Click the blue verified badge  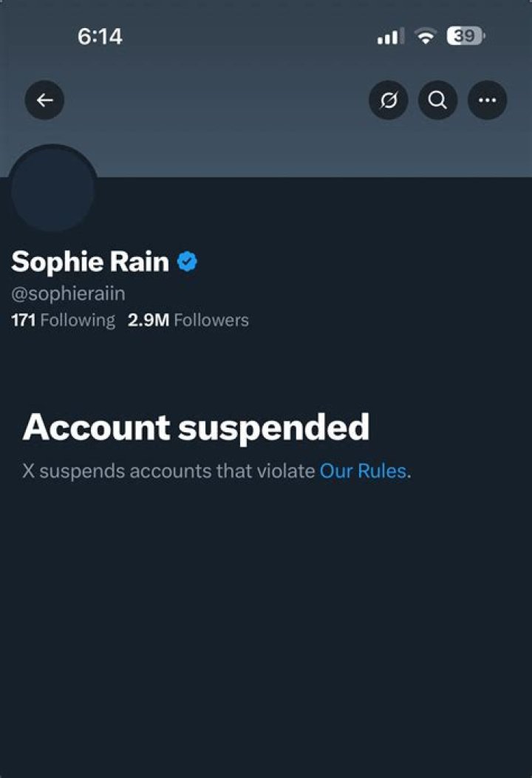(x=188, y=259)
